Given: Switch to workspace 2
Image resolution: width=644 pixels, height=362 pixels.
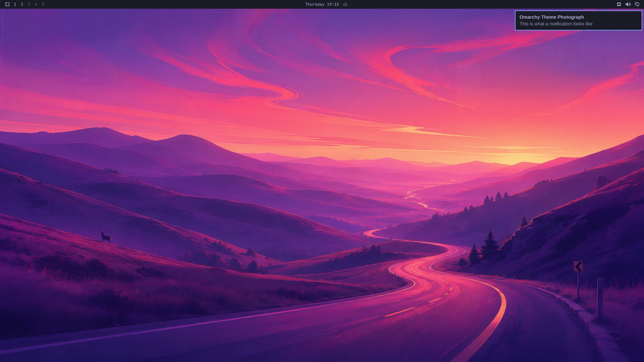Looking at the screenshot, I should tap(22, 4).
